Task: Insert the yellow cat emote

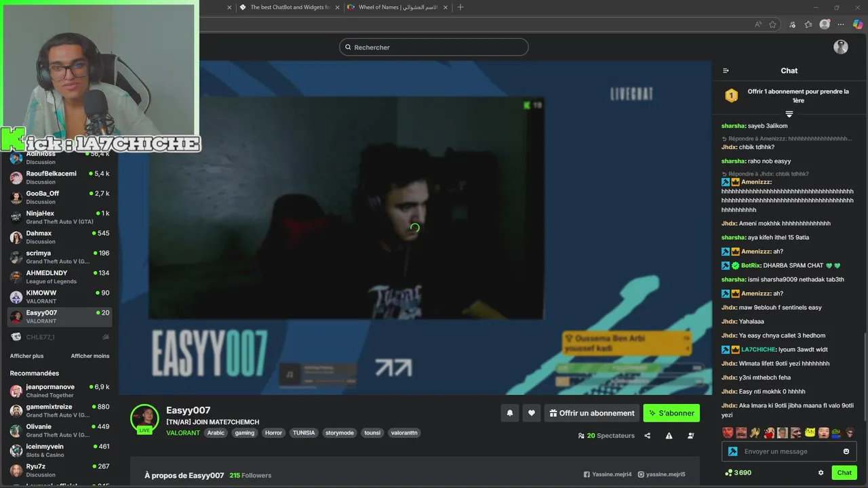Action: (x=810, y=432)
